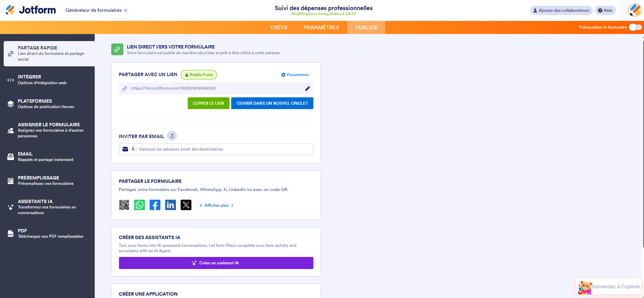This screenshot has height=298, width=644.
Task: Click the Créer un assistant IA button
Action: tap(216, 263)
